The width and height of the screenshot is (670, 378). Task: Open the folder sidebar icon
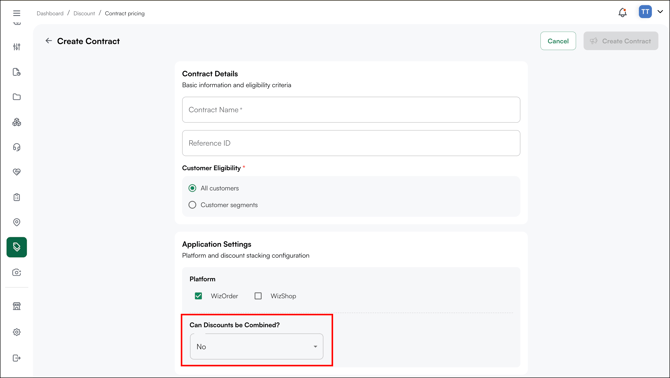pos(17,97)
